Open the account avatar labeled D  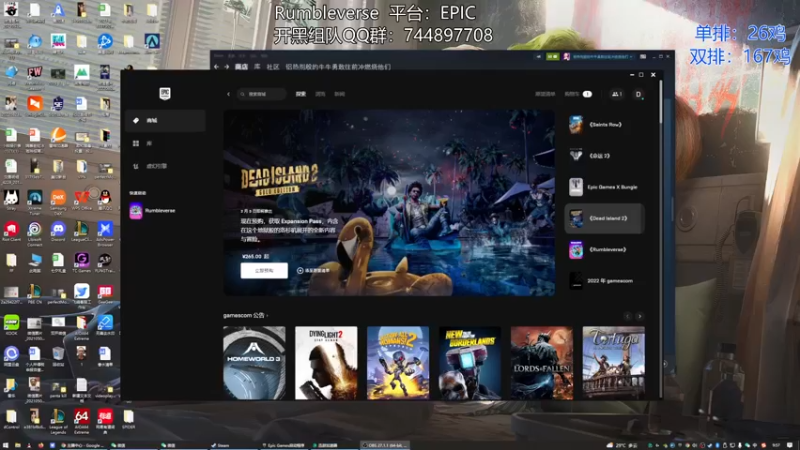point(638,94)
